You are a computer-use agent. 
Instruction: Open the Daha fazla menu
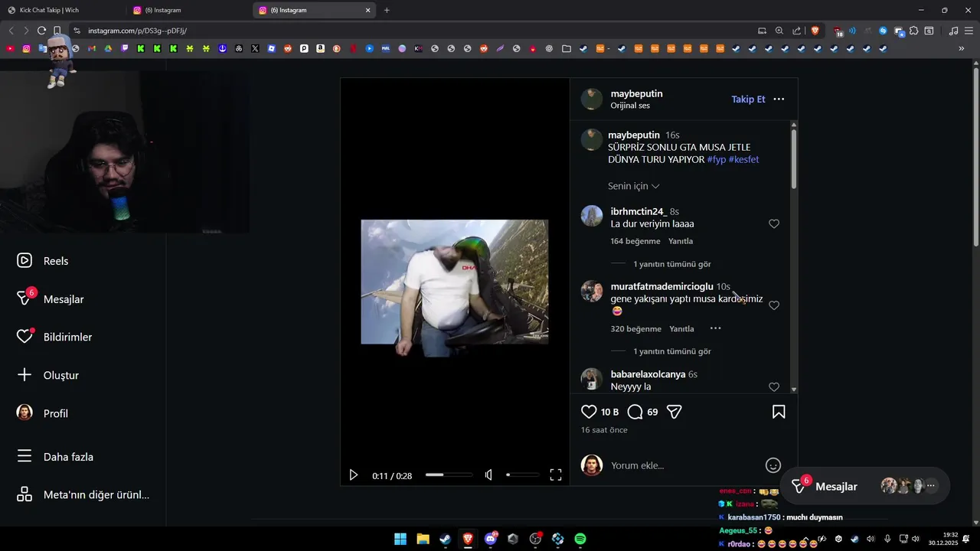55,457
